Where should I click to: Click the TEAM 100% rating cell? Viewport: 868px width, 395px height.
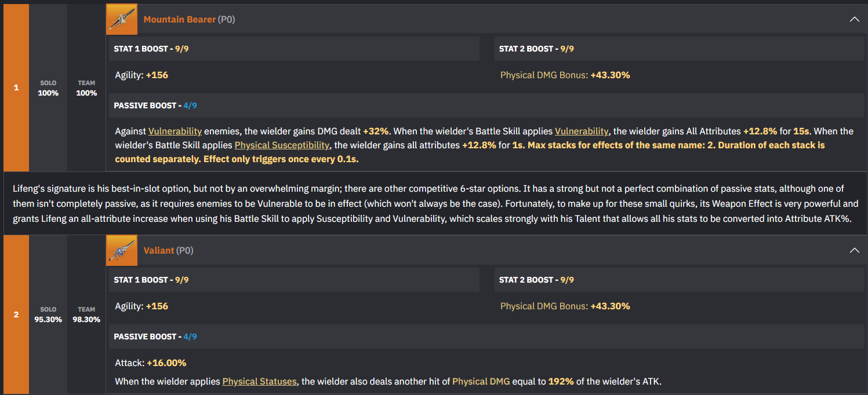[86, 88]
